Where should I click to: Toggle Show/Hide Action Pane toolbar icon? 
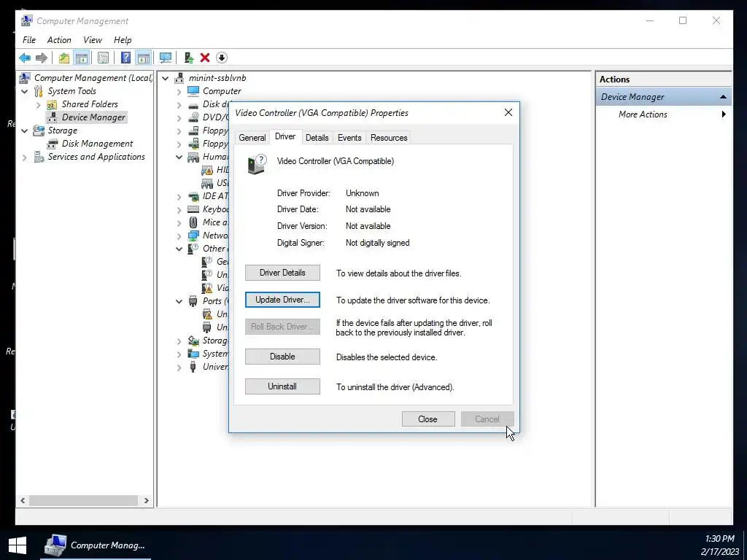pos(144,58)
